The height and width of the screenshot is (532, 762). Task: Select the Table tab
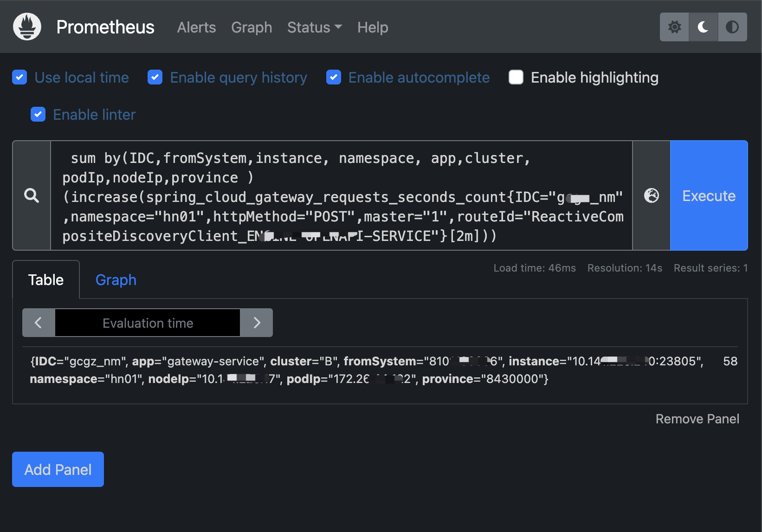[46, 280]
